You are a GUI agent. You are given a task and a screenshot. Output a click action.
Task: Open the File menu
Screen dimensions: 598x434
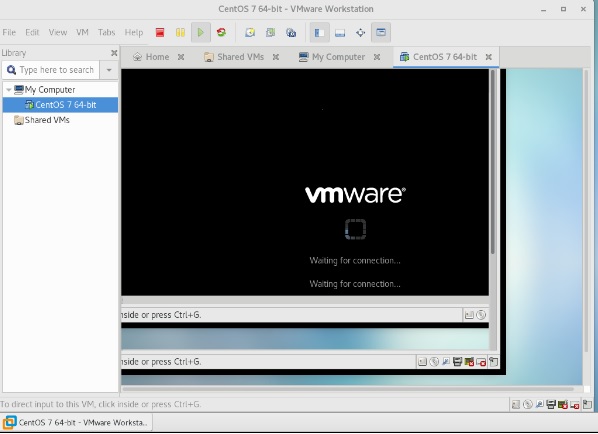[9, 32]
